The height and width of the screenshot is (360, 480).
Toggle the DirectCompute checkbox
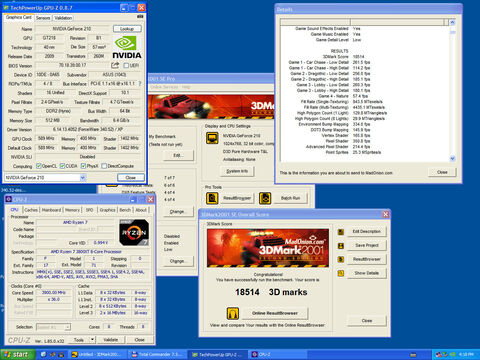click(104, 166)
